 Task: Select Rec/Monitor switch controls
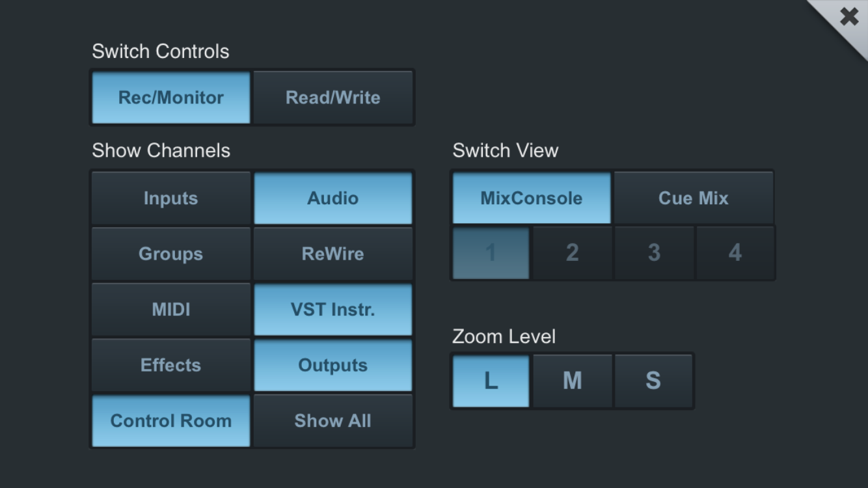[170, 98]
